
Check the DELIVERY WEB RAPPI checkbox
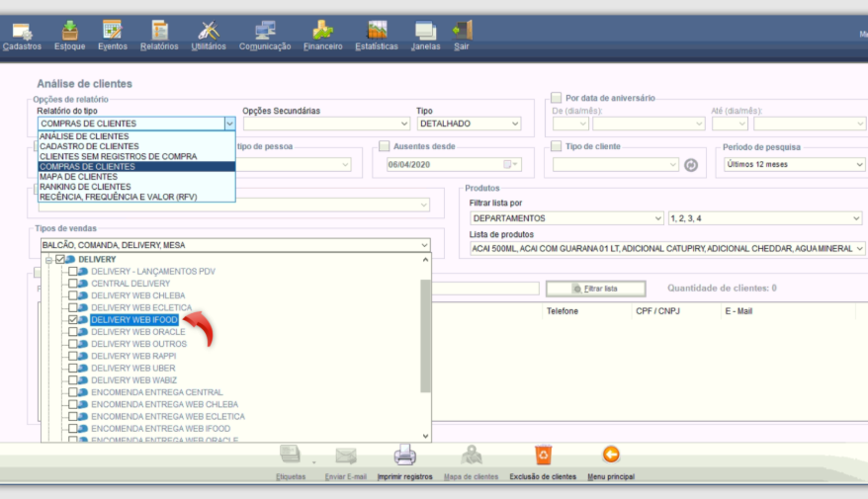pyautogui.click(x=72, y=356)
